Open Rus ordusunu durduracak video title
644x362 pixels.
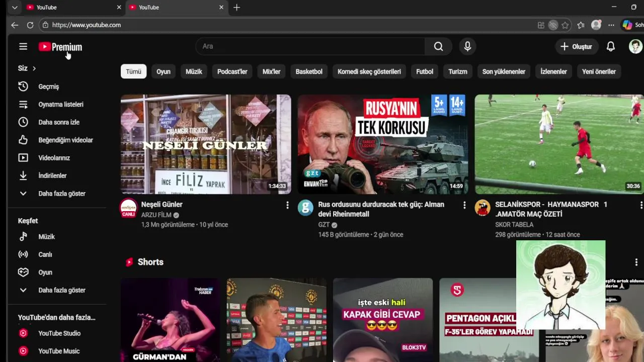[x=381, y=209]
